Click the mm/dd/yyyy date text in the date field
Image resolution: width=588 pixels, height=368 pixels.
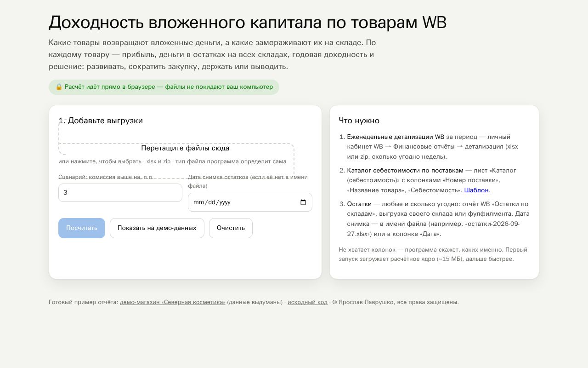212,202
